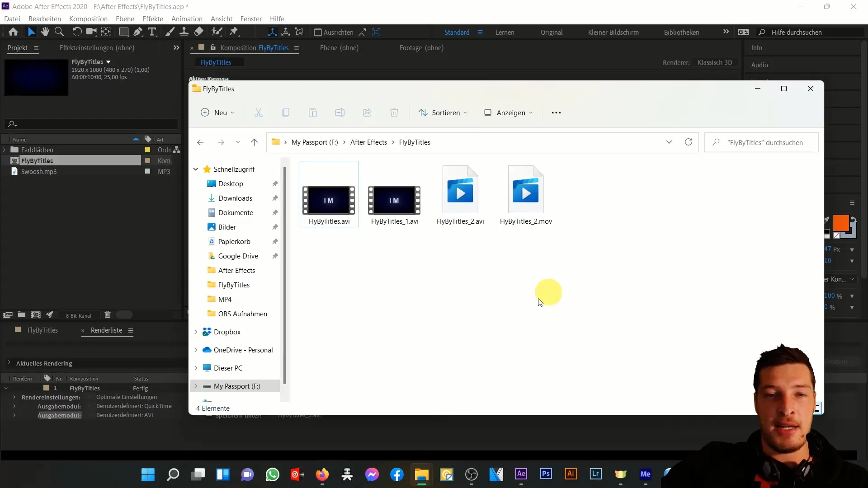Open the Effekte menu in After Effects
Viewport: 868px width, 488px height.
pos(152,19)
